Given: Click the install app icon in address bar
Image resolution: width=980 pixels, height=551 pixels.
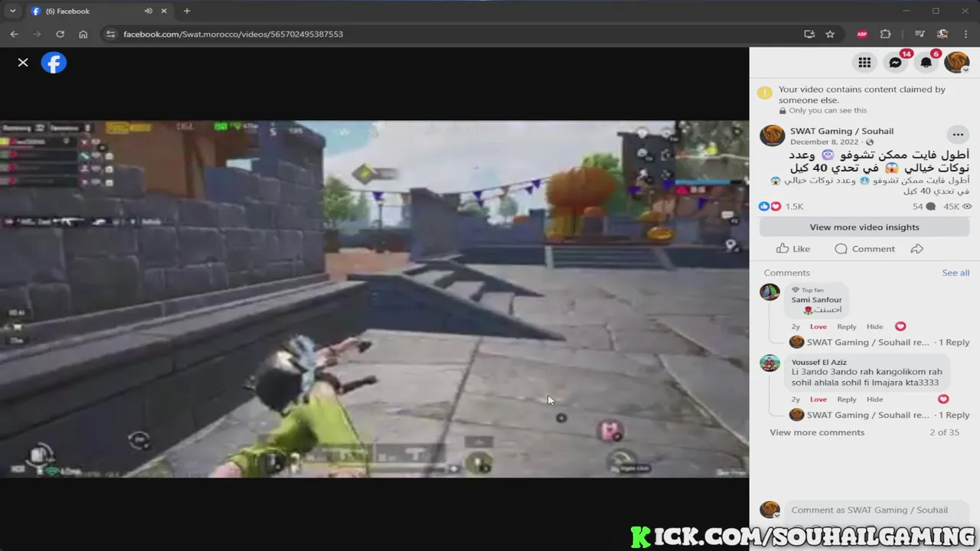Looking at the screenshot, I should coord(809,34).
